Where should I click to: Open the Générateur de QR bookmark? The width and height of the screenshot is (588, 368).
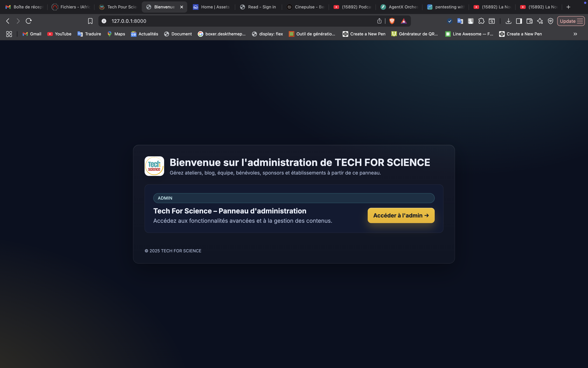click(415, 34)
